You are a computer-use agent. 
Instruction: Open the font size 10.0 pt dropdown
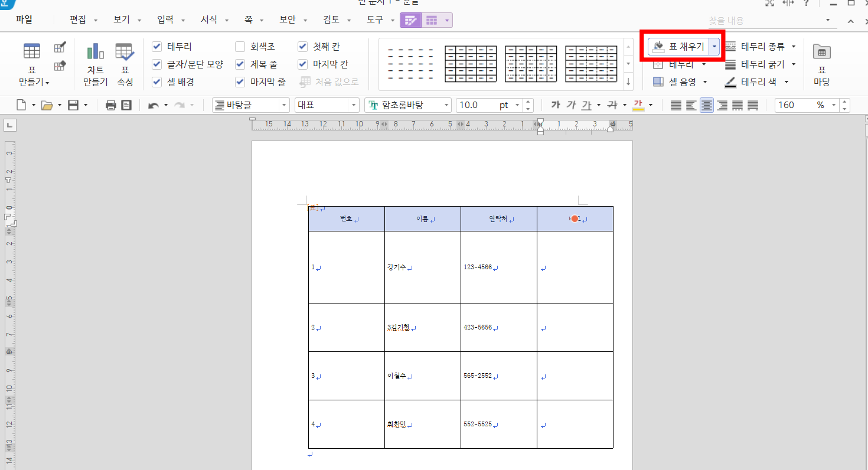coord(517,105)
